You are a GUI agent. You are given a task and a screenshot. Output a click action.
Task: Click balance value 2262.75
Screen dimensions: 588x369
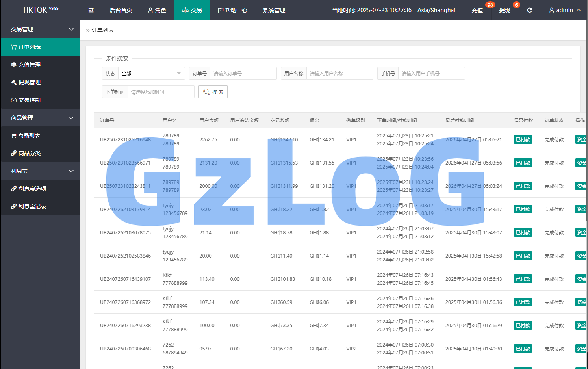click(x=208, y=139)
